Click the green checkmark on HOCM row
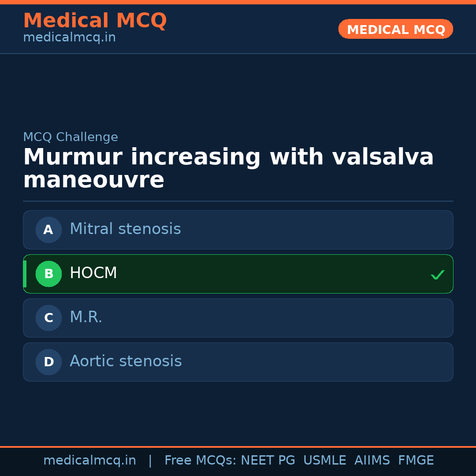Screen dimensions: 476x476 pyautogui.click(x=437, y=275)
